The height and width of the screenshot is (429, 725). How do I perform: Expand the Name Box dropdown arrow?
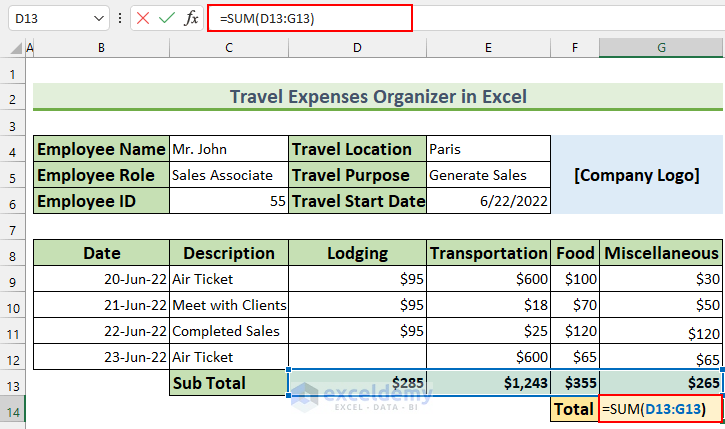tap(98, 18)
